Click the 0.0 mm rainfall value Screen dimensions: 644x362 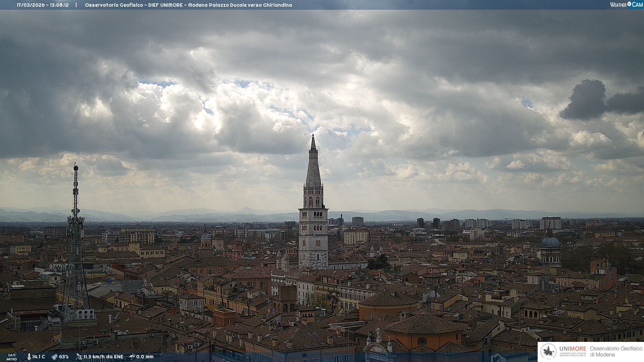(145, 357)
